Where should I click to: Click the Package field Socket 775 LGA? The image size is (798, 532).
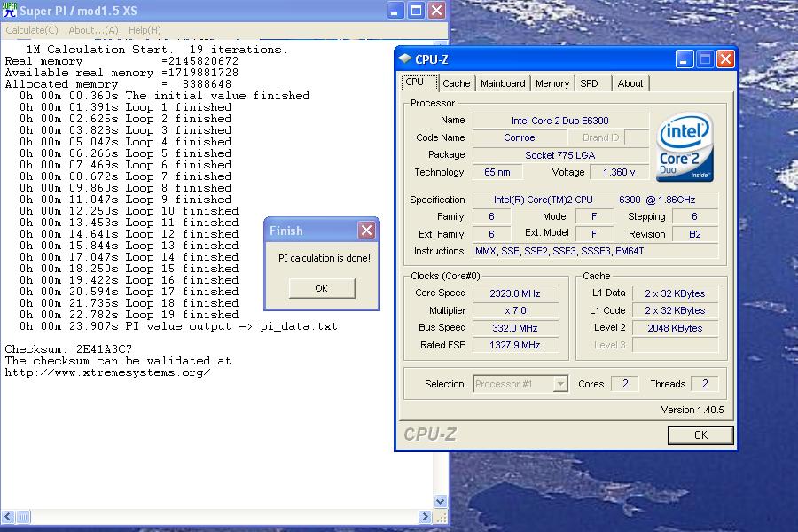coord(560,155)
